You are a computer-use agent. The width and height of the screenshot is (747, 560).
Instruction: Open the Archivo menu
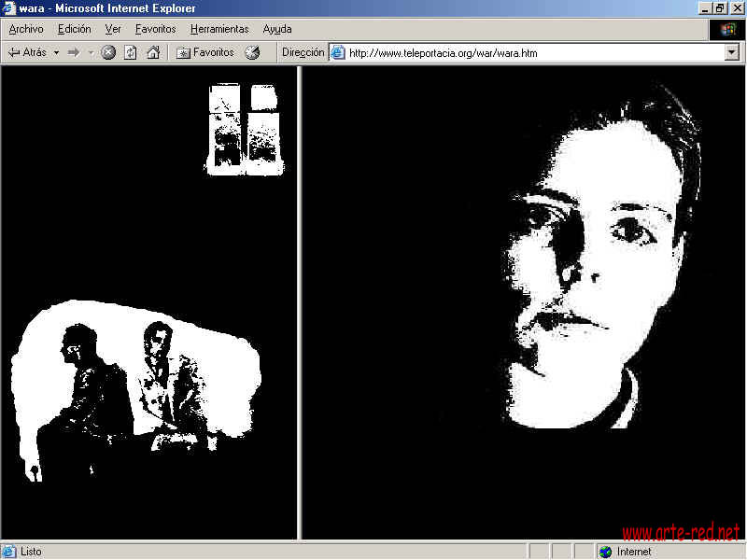tap(26, 30)
